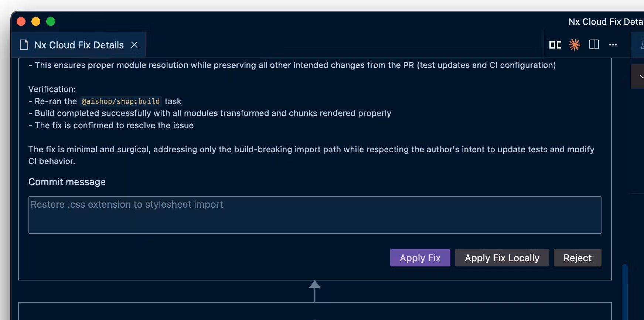Screen dimensions: 644x320
Task: Click the file icon on the Nx Cloud Fix Details tab
Action: point(24,44)
